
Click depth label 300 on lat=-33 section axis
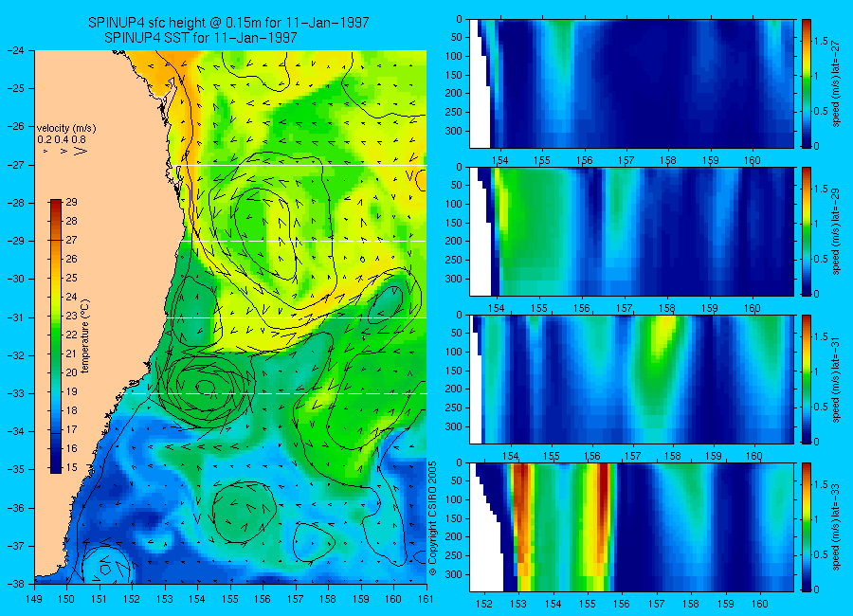(453, 574)
